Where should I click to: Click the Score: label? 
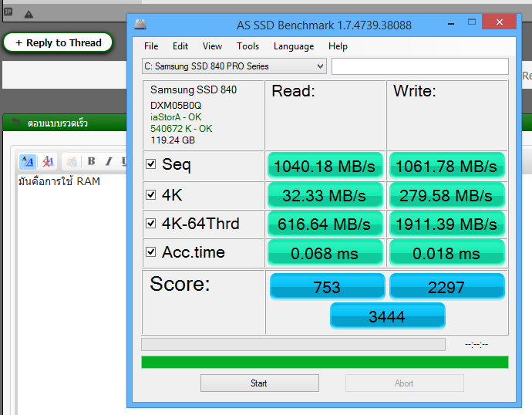click(180, 284)
